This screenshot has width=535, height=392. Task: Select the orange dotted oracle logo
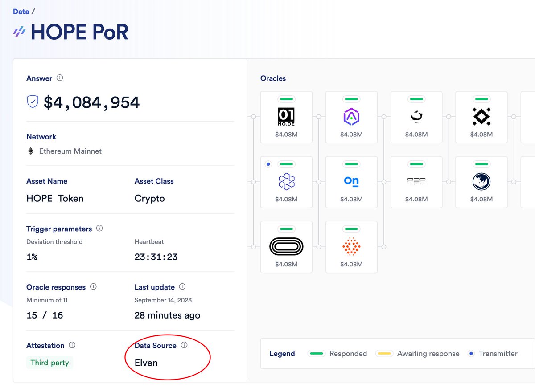[351, 246]
